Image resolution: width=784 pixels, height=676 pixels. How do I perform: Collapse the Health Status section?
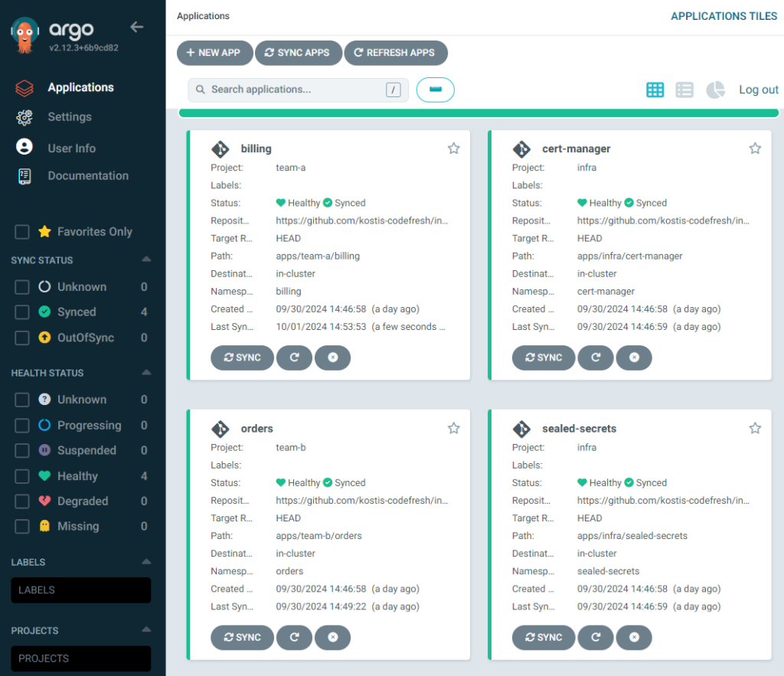pyautogui.click(x=146, y=372)
